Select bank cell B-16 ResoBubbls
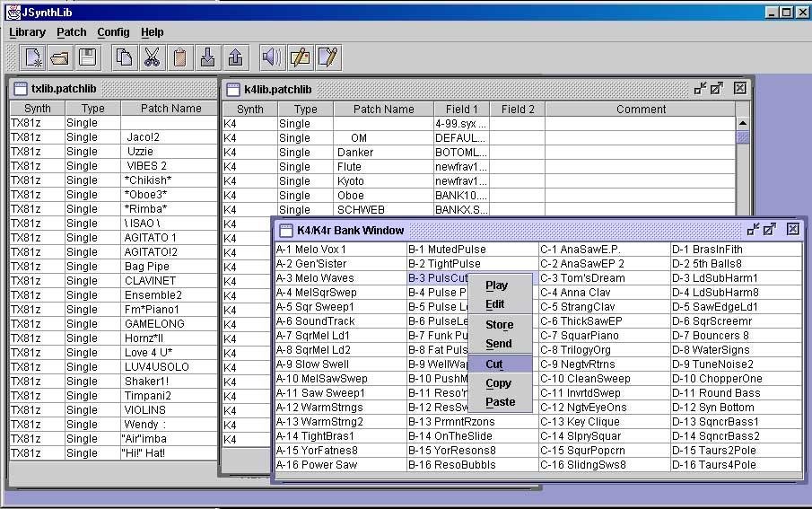 click(x=473, y=465)
